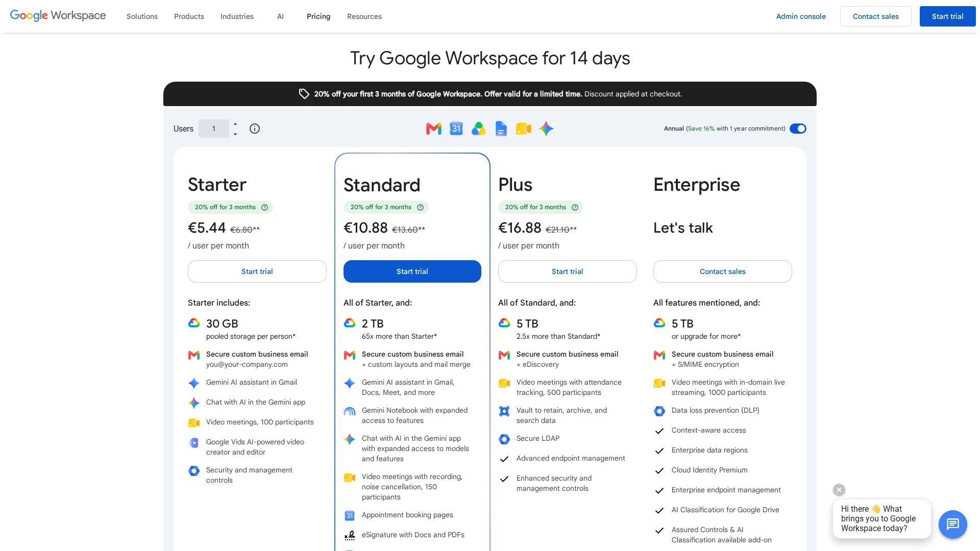Click the eSignature icon in Standard list
The height and width of the screenshot is (551, 980).
click(350, 535)
